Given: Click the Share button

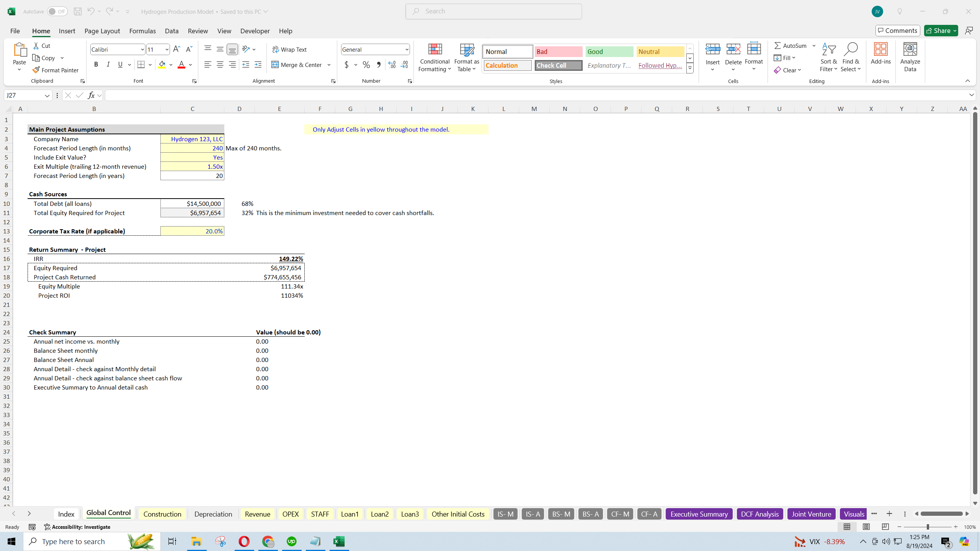Looking at the screenshot, I should [x=941, y=31].
